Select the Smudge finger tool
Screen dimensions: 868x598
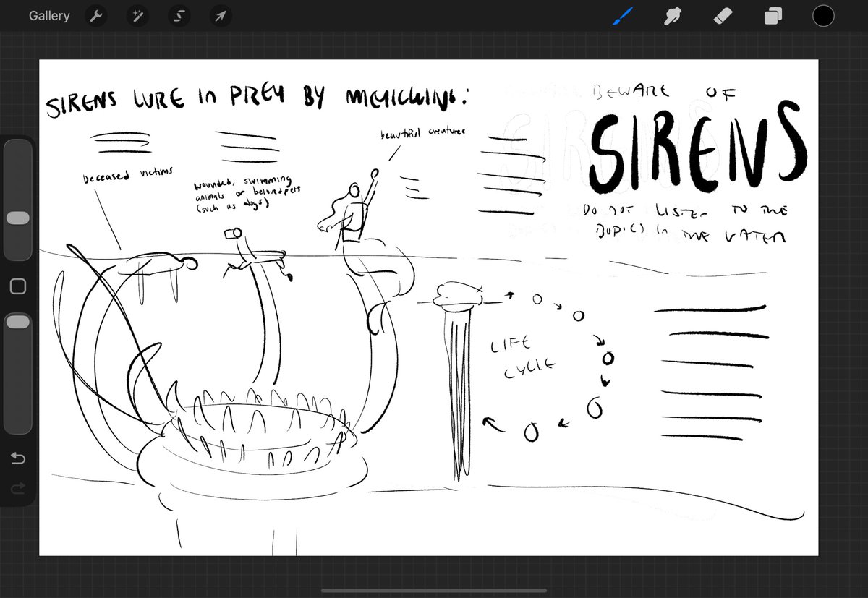pyautogui.click(x=673, y=16)
